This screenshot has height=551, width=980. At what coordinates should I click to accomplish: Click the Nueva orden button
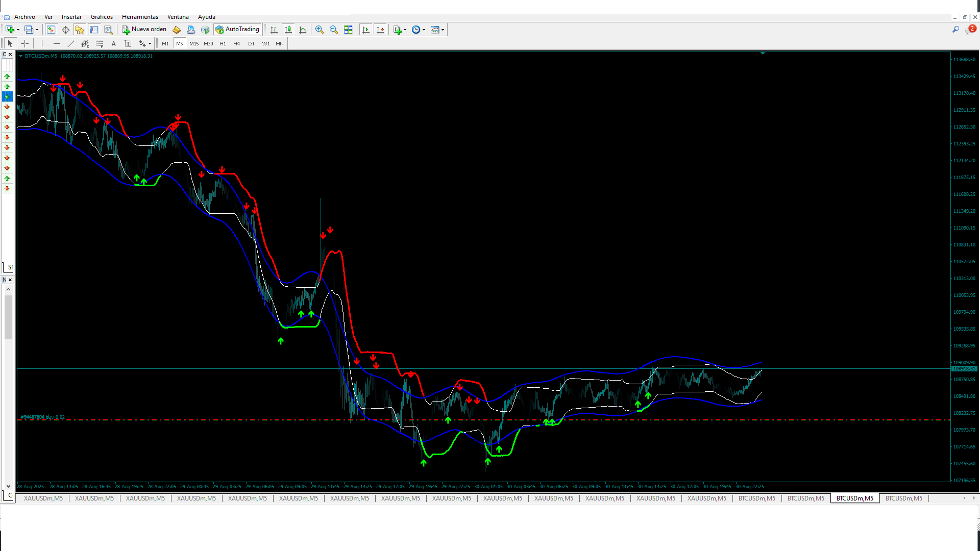tap(144, 30)
